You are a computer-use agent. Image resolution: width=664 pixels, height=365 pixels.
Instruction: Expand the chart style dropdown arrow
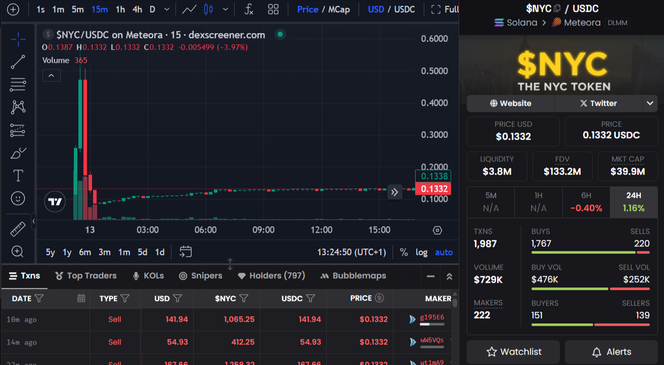(225, 9)
